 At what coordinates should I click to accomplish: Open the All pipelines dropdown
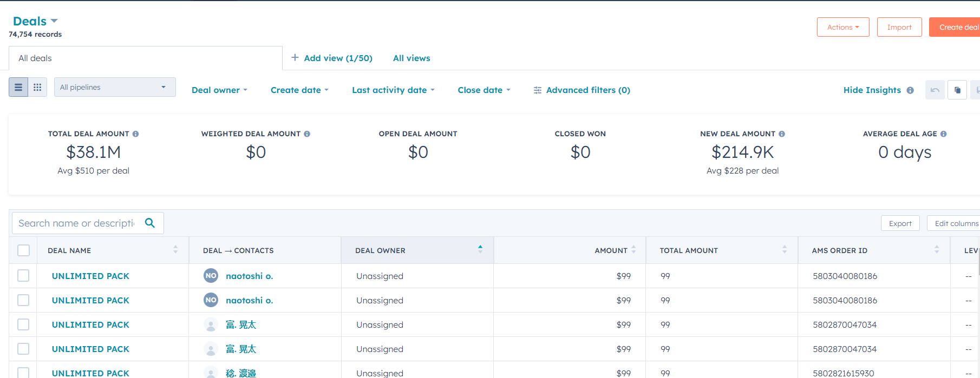coord(115,87)
